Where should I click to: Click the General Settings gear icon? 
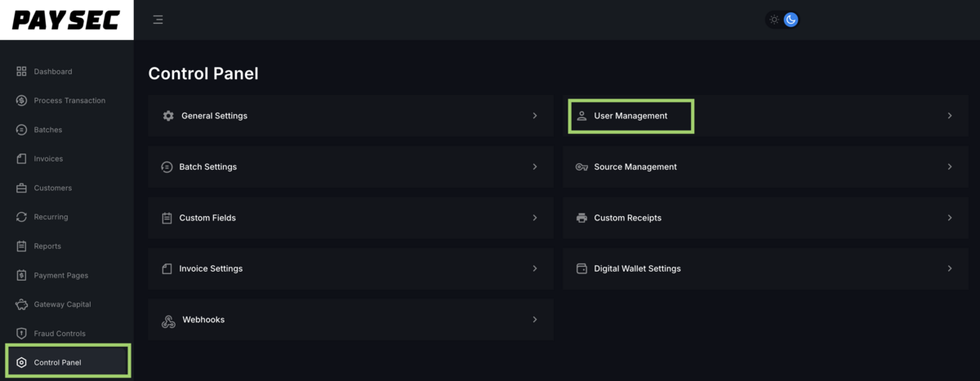coord(168,116)
